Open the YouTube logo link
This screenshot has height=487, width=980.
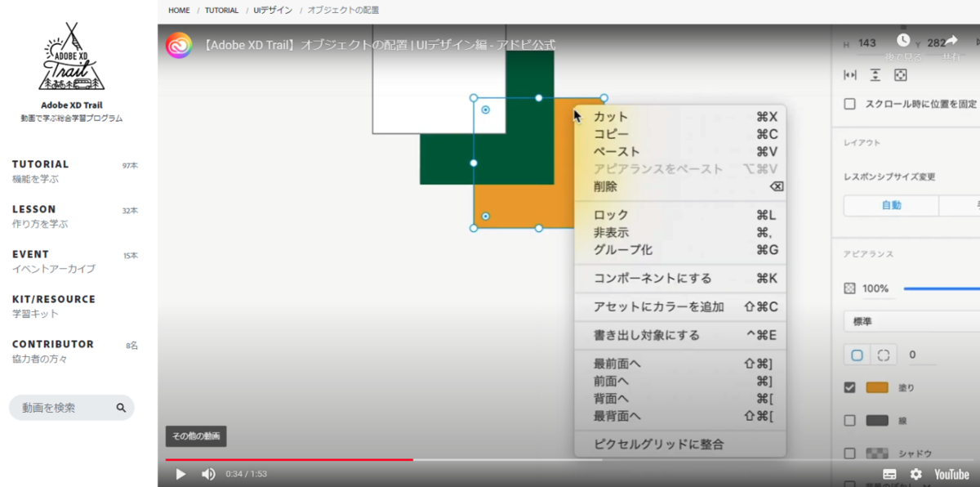[951, 474]
